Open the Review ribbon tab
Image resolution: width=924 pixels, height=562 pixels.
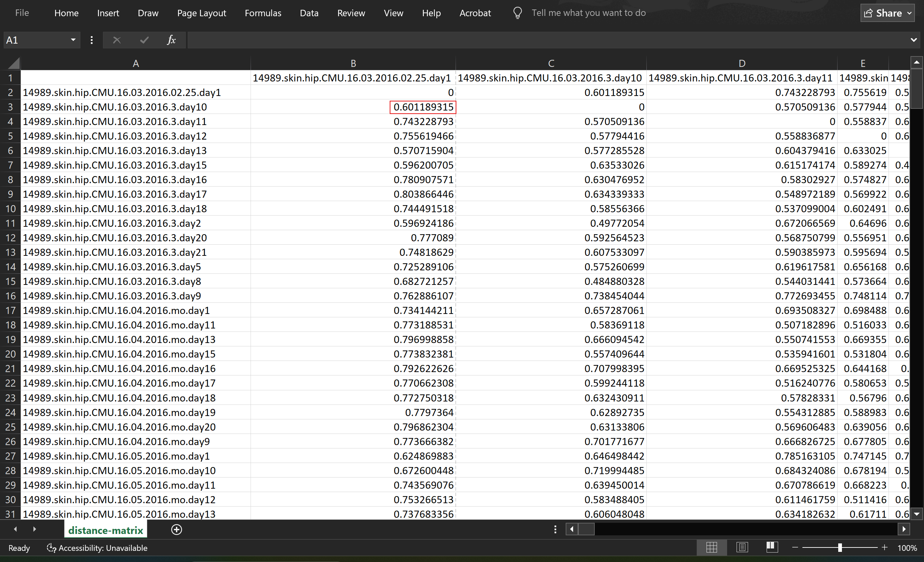coord(351,13)
